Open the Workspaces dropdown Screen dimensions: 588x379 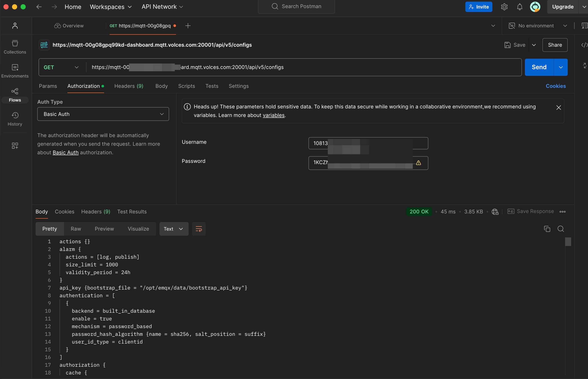click(111, 7)
